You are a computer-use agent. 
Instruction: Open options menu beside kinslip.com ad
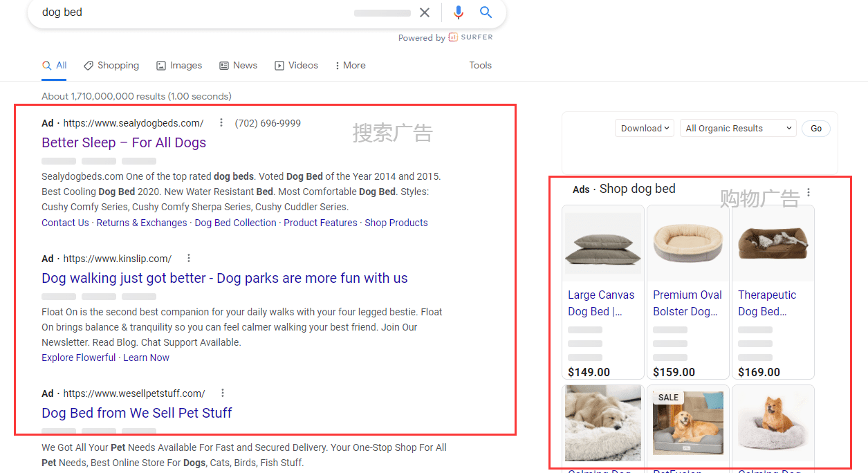pos(189,258)
